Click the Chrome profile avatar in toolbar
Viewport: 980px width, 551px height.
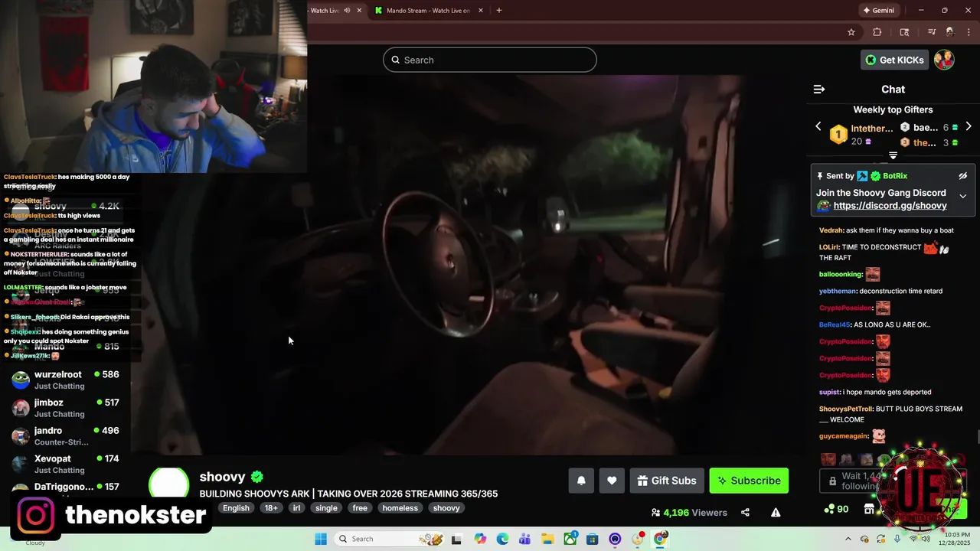click(949, 32)
